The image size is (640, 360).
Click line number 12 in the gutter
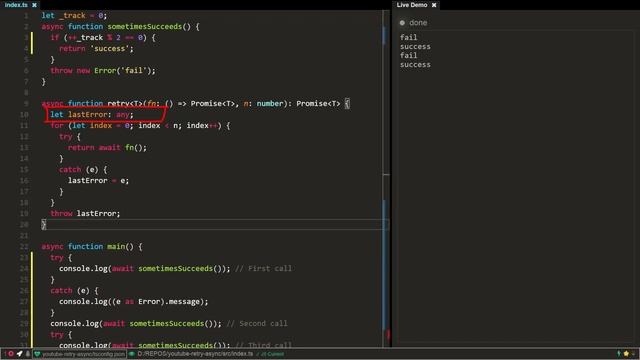[24, 137]
